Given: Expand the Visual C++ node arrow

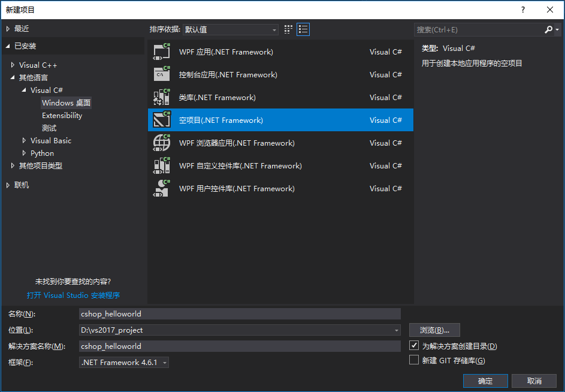Looking at the screenshot, I should [13, 65].
